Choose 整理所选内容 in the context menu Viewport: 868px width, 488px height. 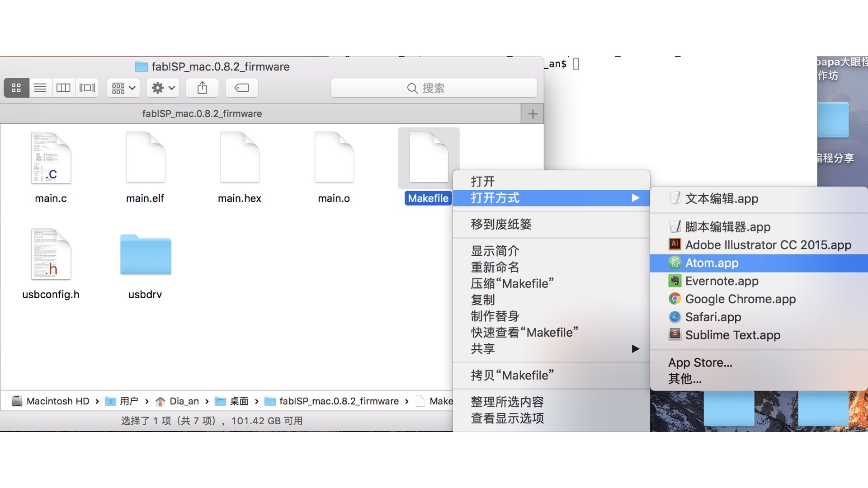click(x=551, y=402)
